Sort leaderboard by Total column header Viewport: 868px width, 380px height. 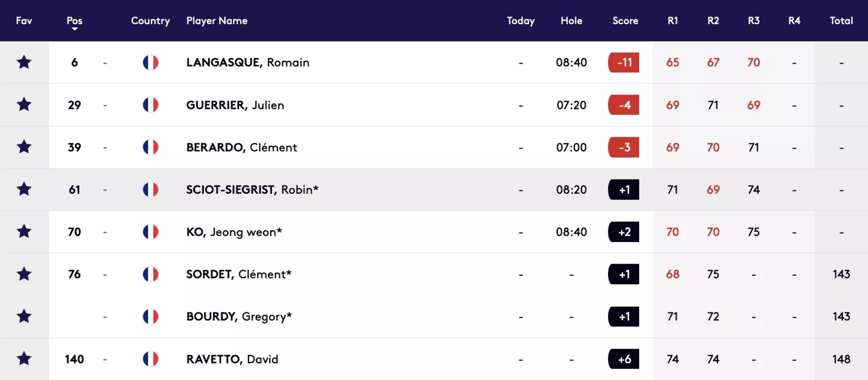(x=841, y=20)
